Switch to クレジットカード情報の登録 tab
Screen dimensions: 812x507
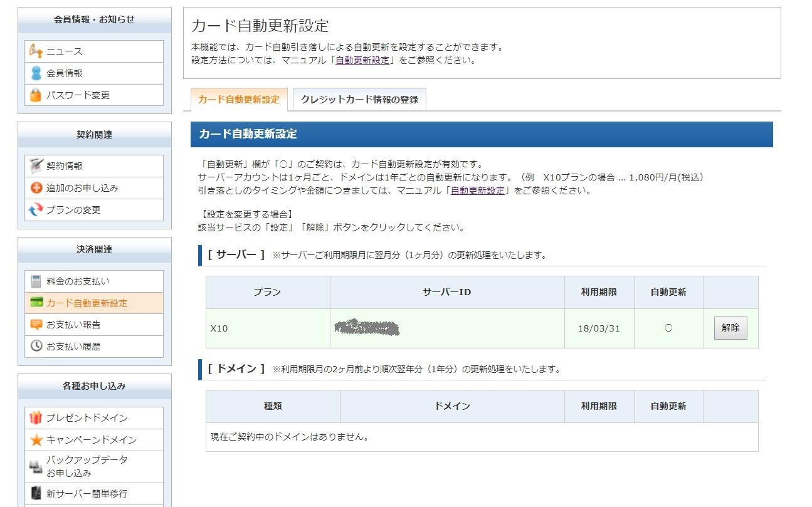tap(359, 100)
